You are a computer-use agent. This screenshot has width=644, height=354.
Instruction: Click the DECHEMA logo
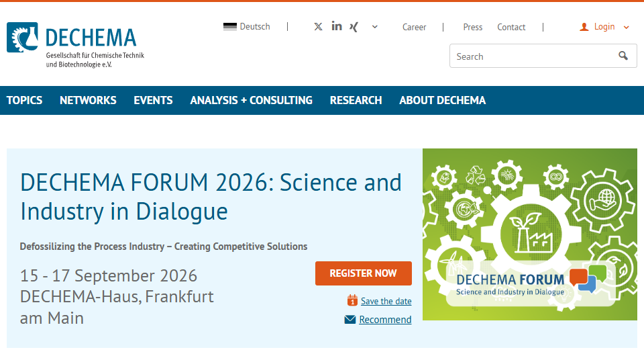(x=75, y=45)
